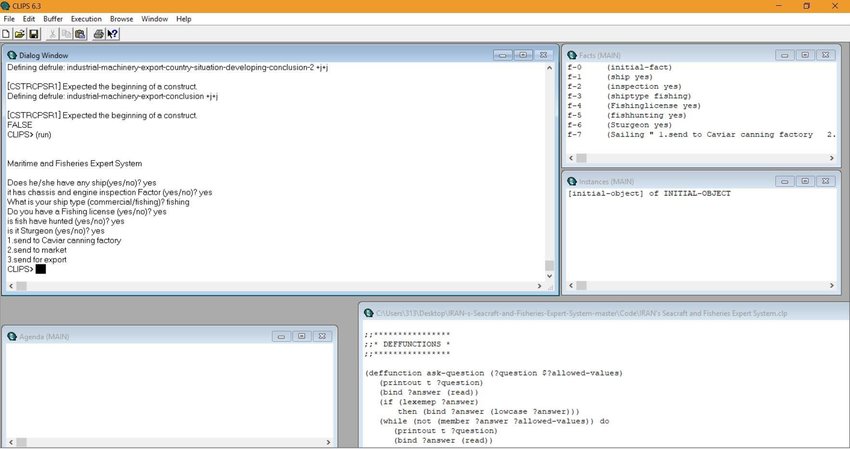The width and height of the screenshot is (850, 449).
Task: Close the Agenda (MAIN) window
Action: [322, 335]
